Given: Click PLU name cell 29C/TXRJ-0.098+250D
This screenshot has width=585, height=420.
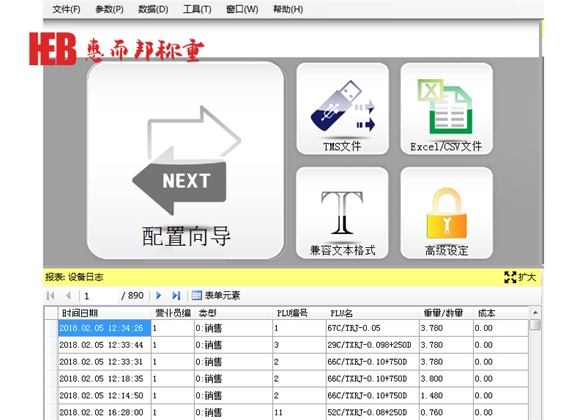Looking at the screenshot, I should (x=372, y=345).
